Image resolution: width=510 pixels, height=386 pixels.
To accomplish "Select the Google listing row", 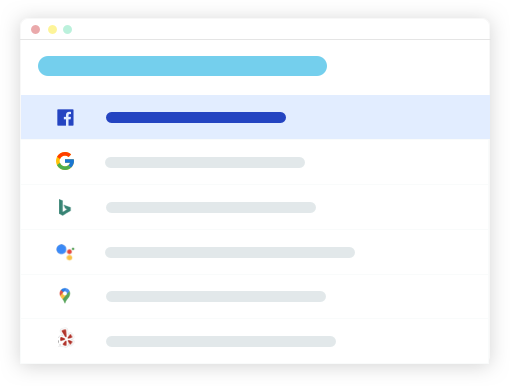I will (255, 162).
